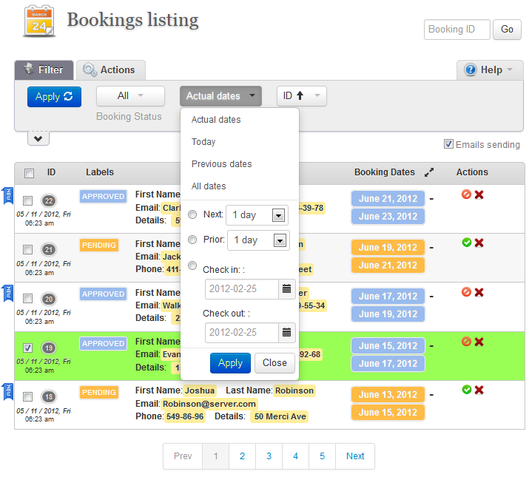
Task: Delete booking 18 with the red X
Action: click(479, 390)
